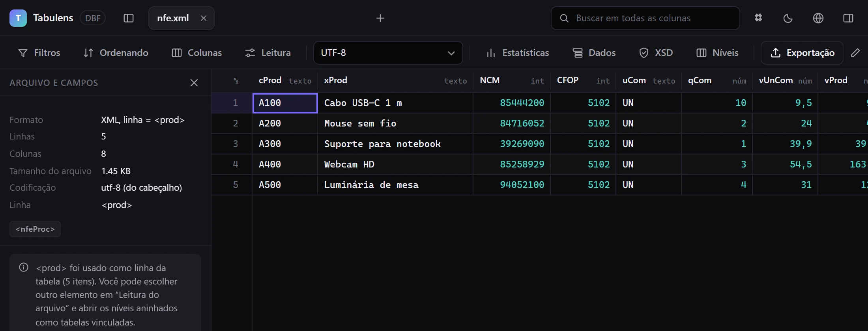The width and height of the screenshot is (868, 331).
Task: Click the puzzle-piece extensions icon
Action: tap(758, 18)
